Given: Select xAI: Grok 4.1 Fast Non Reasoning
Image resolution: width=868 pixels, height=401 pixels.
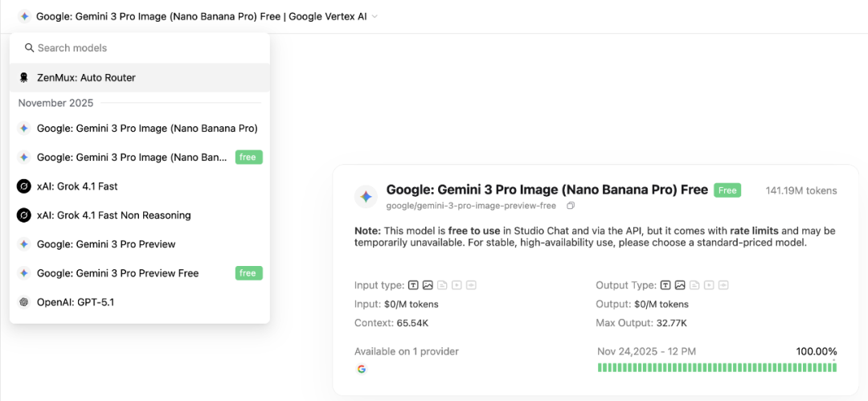Looking at the screenshot, I should 140,215.
